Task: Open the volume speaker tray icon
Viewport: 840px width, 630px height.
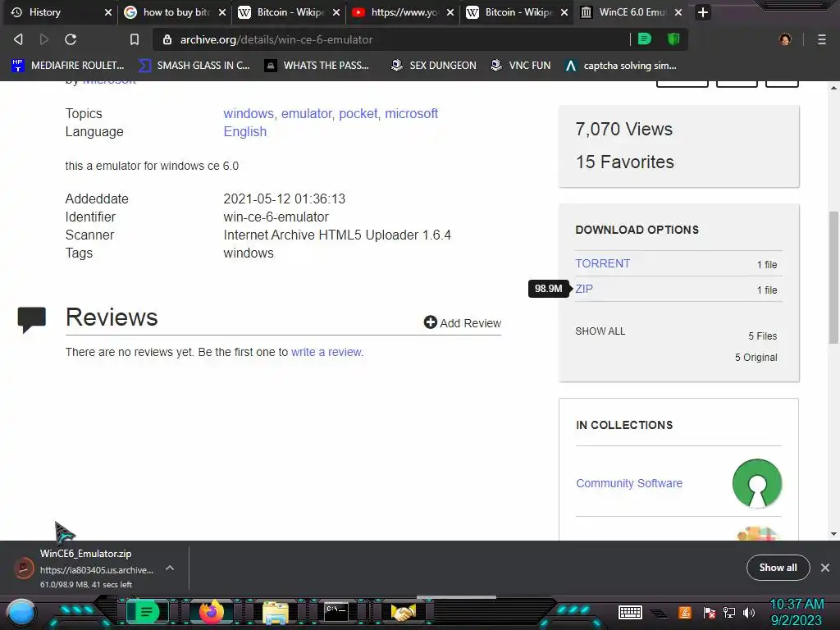Action: (749, 612)
